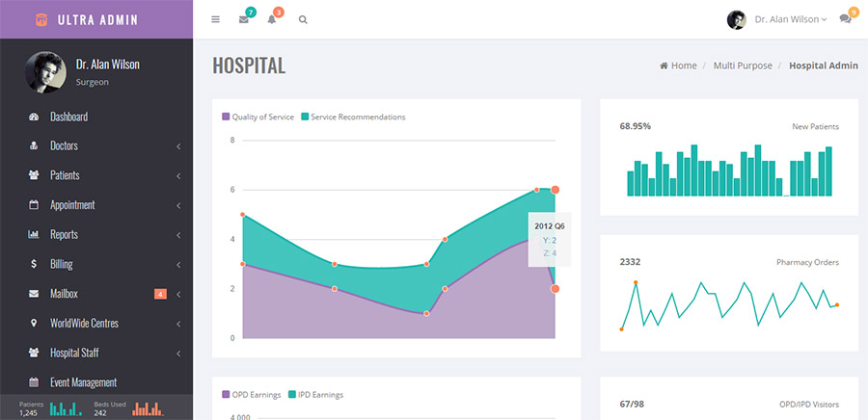Toggle Quality of Service legend swatch
The image size is (868, 420).
(x=226, y=118)
